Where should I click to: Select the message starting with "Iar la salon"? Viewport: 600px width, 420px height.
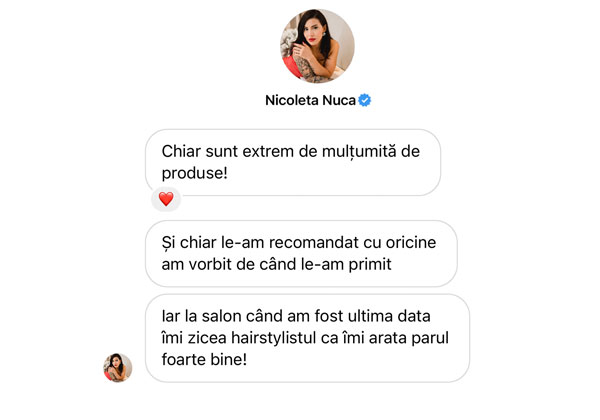point(307,338)
